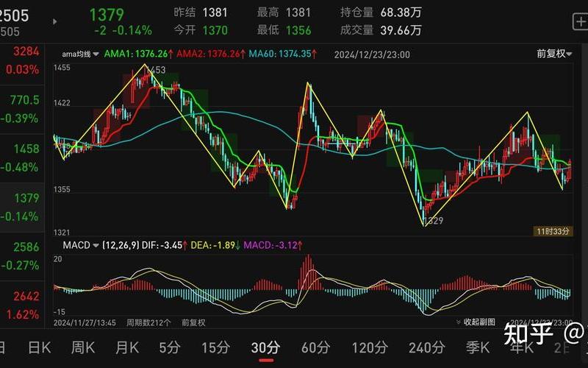Click the MA60: 1374.35 indicator value
Viewport: 588px width, 368px height.
pyautogui.click(x=283, y=54)
